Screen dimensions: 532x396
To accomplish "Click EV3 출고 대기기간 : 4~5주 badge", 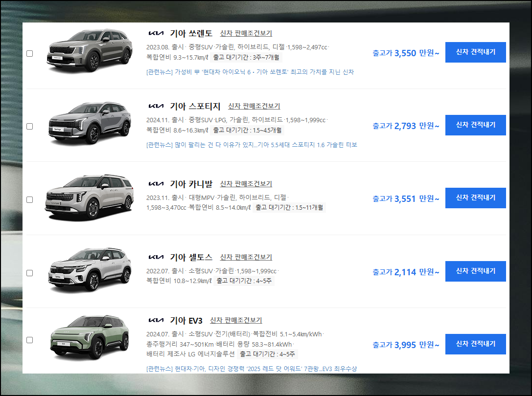I will pyautogui.click(x=267, y=354).
